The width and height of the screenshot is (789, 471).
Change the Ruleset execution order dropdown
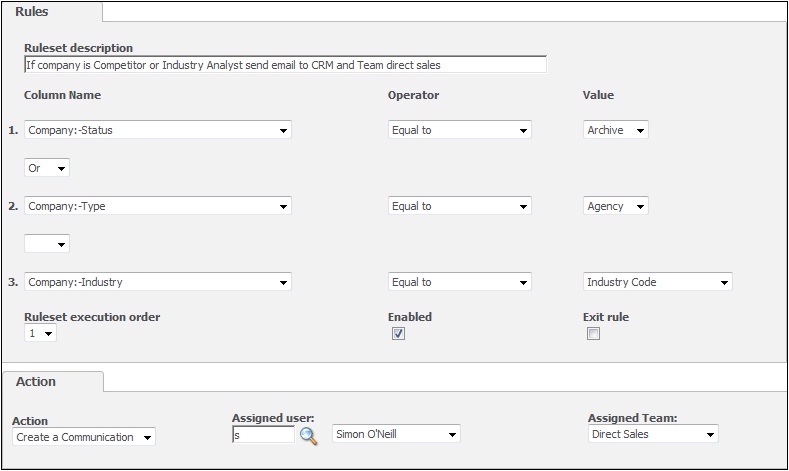click(40, 333)
